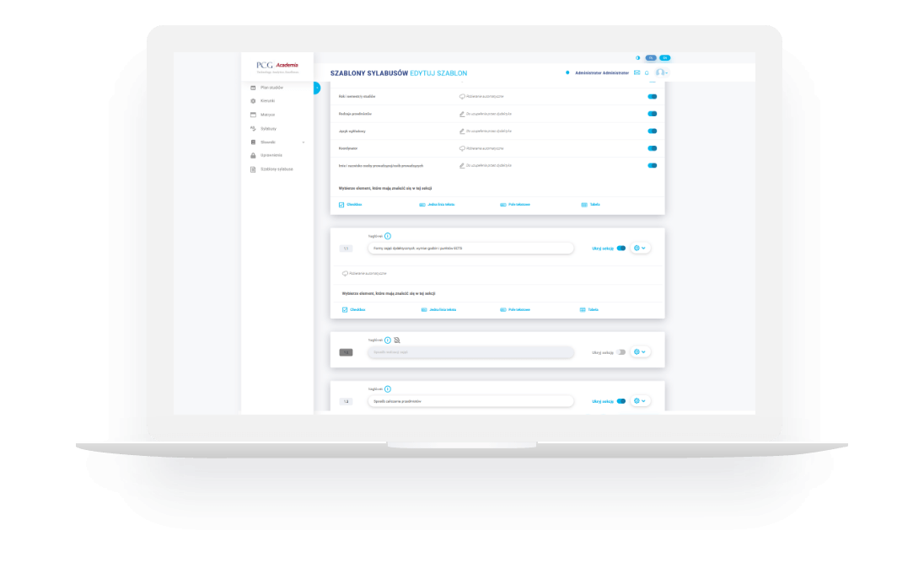Click header input field of section 1.1

(x=470, y=249)
